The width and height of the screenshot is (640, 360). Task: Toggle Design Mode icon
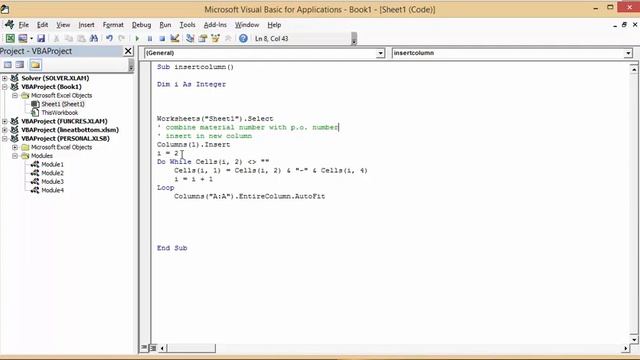(175, 38)
